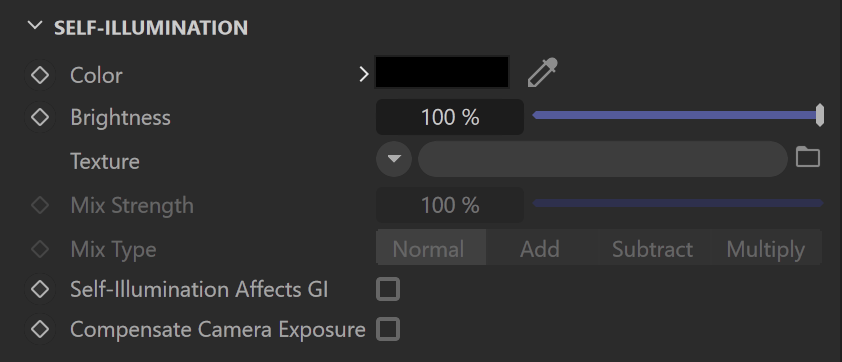Expand the Color channel arrow
842x362 pixels.
point(364,75)
